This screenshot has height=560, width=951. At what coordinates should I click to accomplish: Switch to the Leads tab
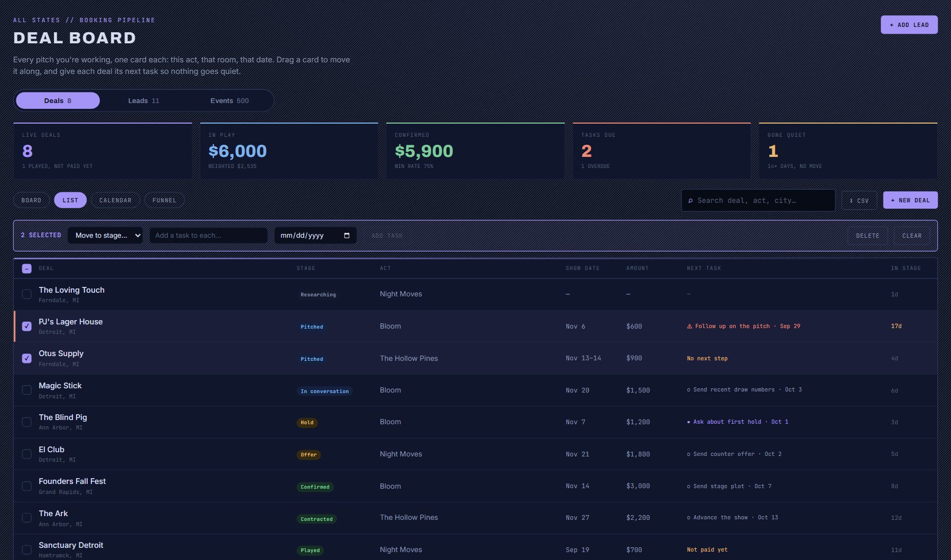point(144,100)
